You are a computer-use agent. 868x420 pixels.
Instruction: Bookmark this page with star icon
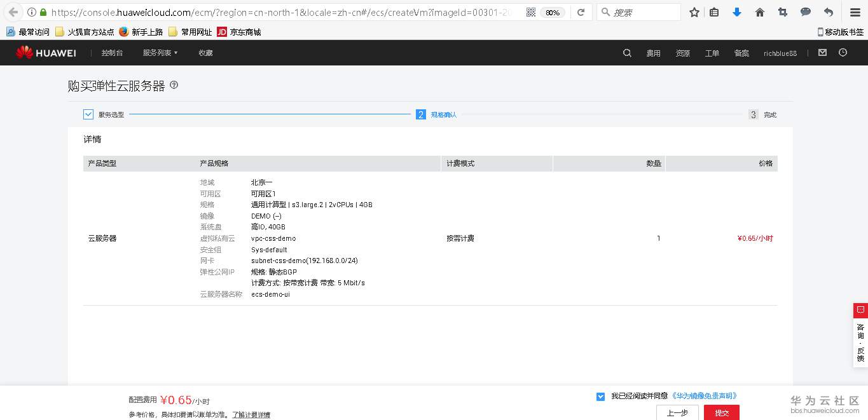(694, 12)
